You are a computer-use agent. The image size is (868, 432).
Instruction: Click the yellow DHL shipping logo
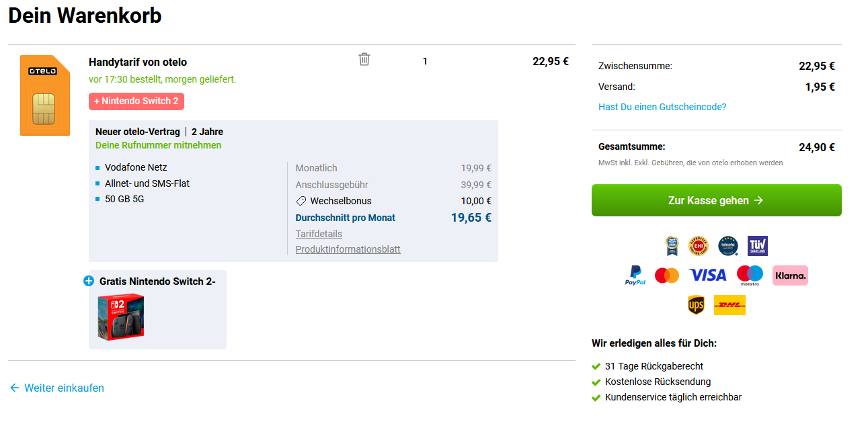[x=729, y=305]
